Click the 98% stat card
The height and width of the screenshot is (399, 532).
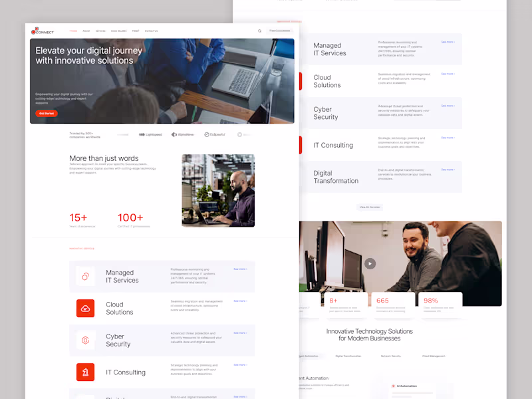tap(440, 305)
